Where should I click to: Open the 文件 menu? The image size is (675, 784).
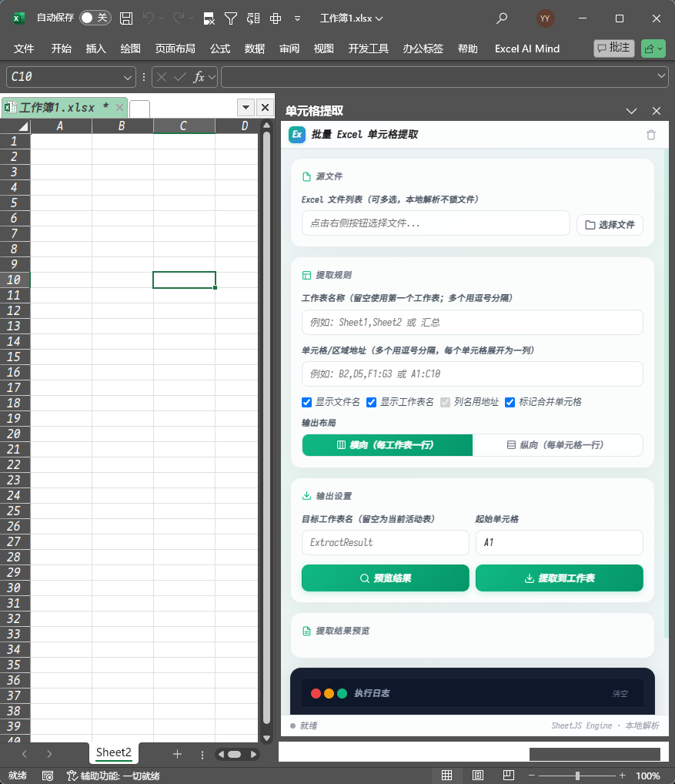[24, 49]
